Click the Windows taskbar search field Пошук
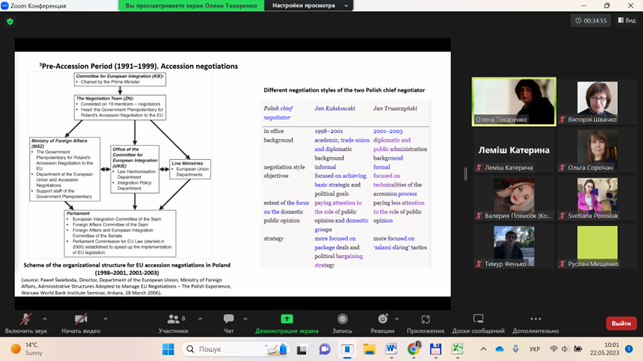The height and width of the screenshot is (361, 643). tap(235, 349)
